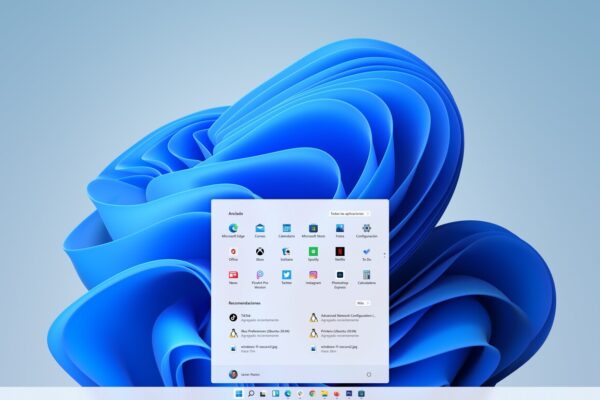600x400 pixels.
Task: Open the Calculadora app
Action: click(x=367, y=277)
